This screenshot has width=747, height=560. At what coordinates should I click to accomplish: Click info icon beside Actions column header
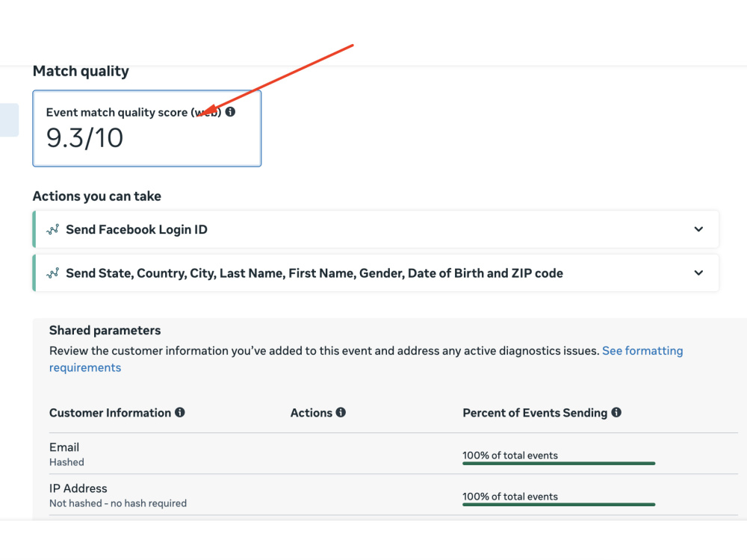(341, 412)
